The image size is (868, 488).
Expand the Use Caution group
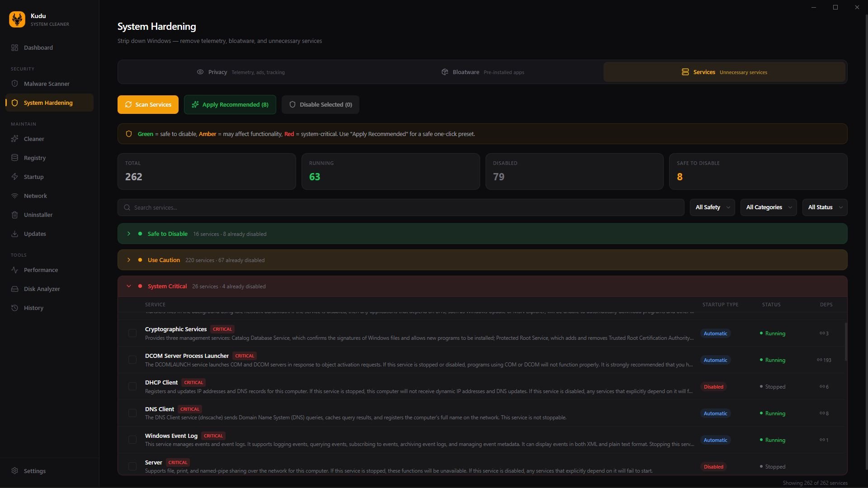[482, 260]
